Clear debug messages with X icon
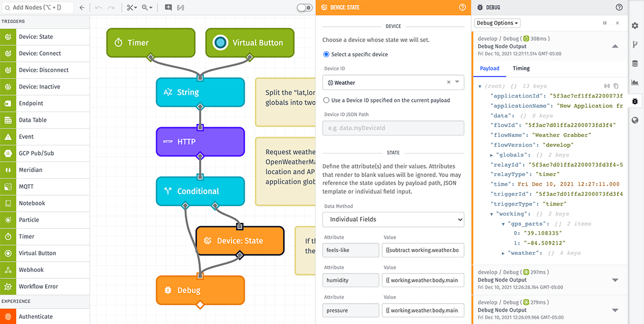Image resolution: width=644 pixels, height=324 pixels. [x=617, y=23]
